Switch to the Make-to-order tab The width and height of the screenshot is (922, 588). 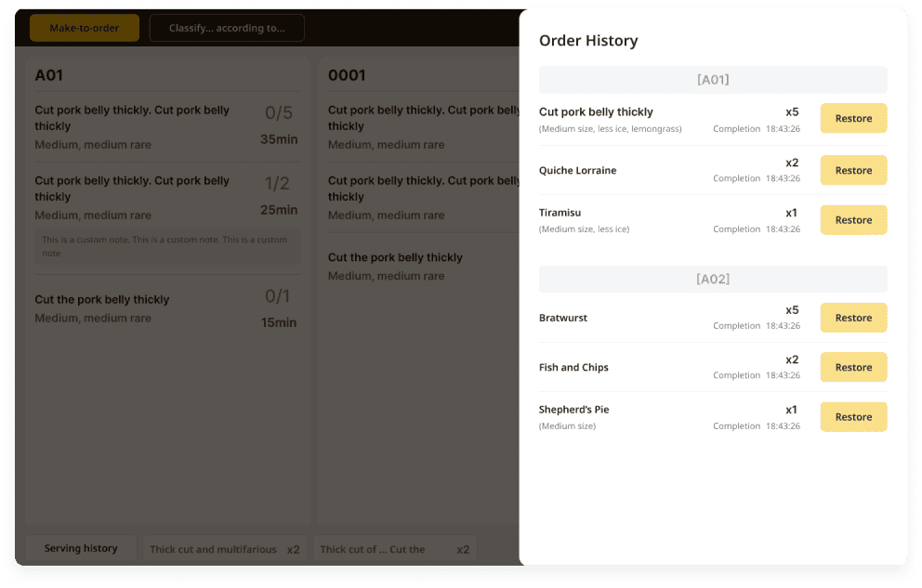[84, 28]
